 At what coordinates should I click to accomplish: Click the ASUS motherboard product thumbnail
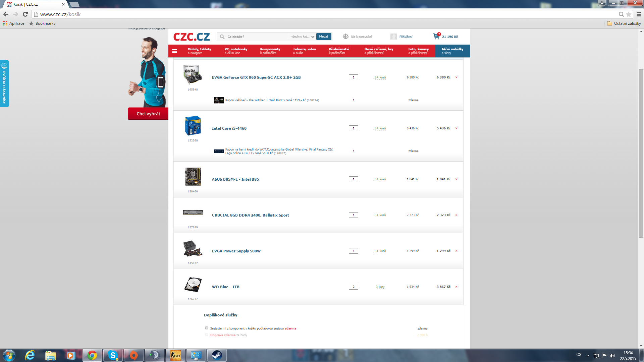click(x=193, y=177)
